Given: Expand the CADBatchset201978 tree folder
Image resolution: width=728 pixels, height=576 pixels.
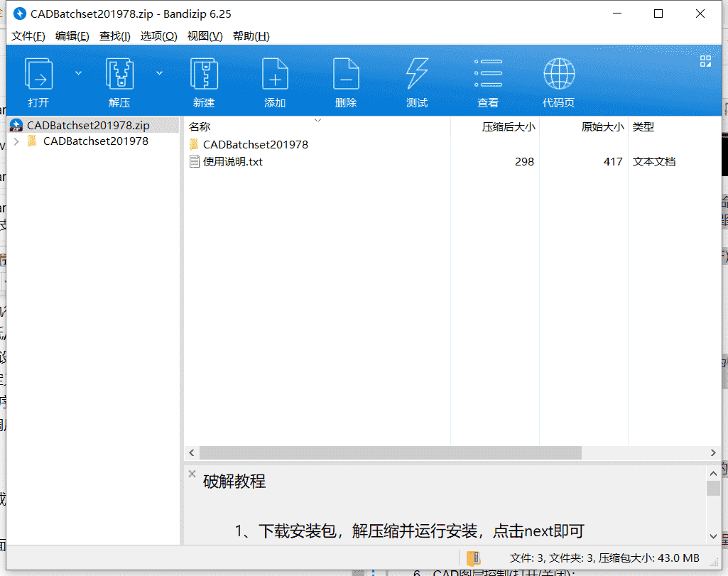Looking at the screenshot, I should (17, 141).
